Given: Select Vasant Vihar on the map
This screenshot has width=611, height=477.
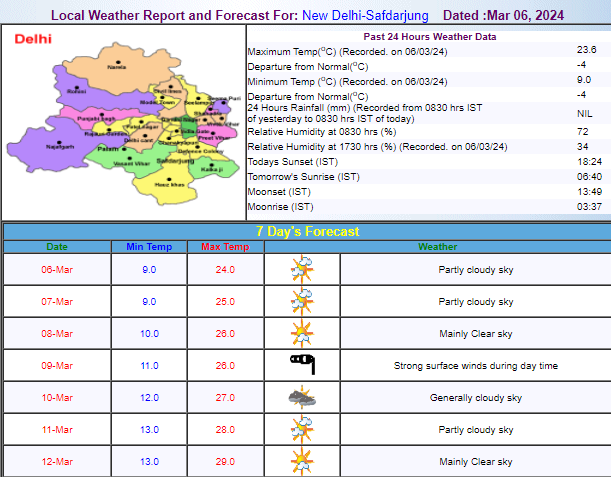Looking at the screenshot, I should point(130,162).
